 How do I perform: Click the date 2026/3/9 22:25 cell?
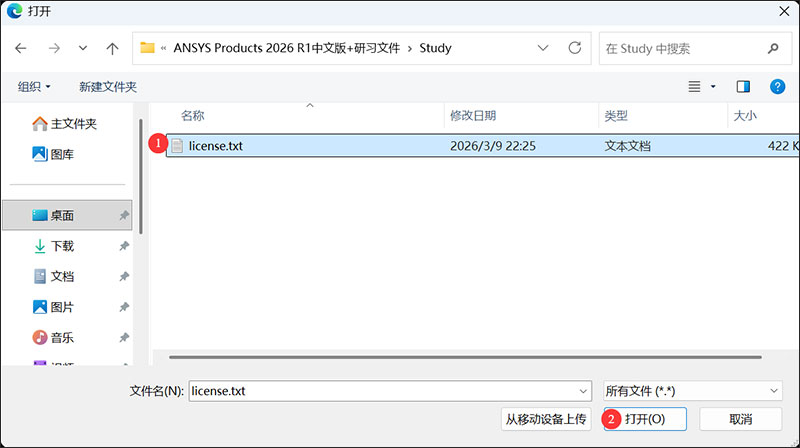pyautogui.click(x=493, y=146)
